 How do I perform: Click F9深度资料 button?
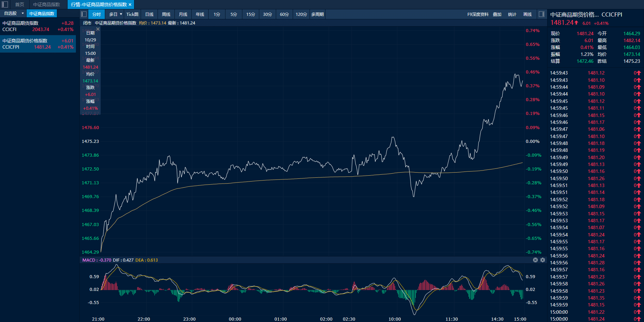(478, 14)
